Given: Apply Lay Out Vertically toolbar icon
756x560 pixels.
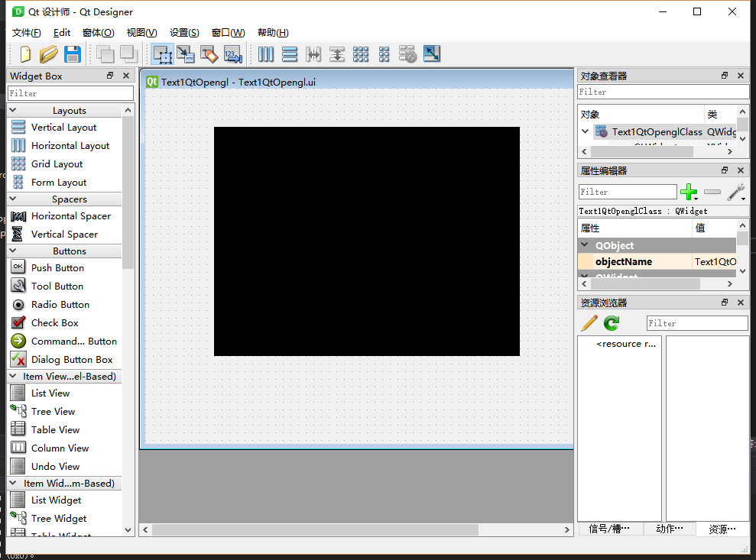Looking at the screenshot, I should coord(289,54).
